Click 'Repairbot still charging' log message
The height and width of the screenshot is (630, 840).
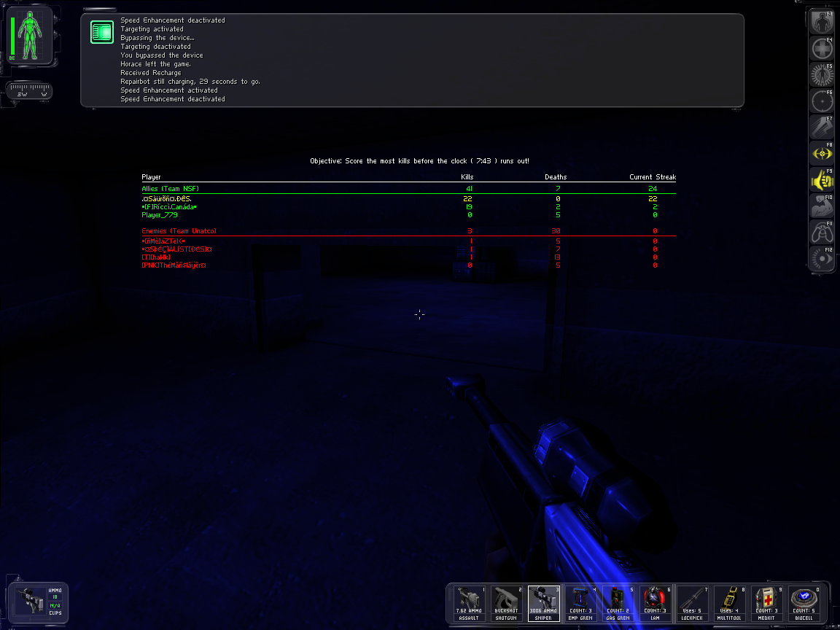tap(190, 82)
